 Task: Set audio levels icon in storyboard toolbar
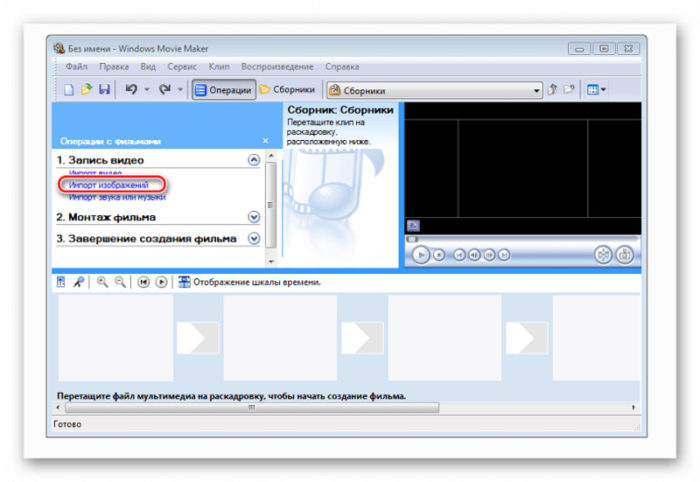tap(61, 282)
